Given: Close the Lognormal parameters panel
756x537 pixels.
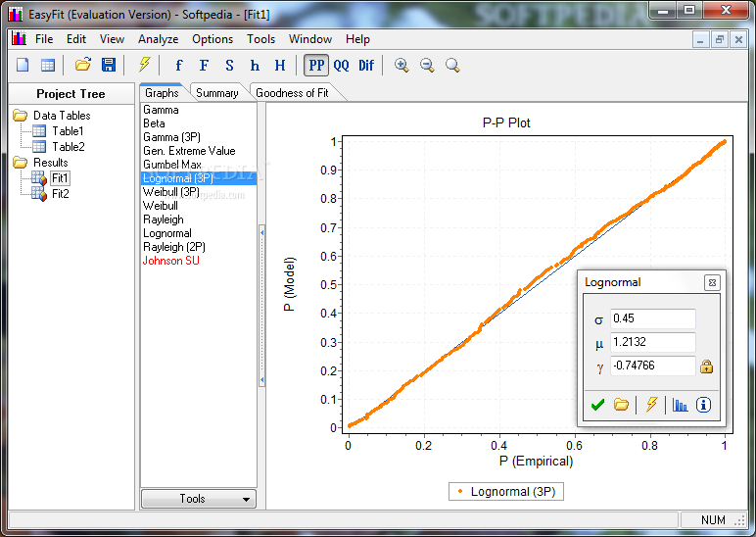Looking at the screenshot, I should click(x=712, y=283).
